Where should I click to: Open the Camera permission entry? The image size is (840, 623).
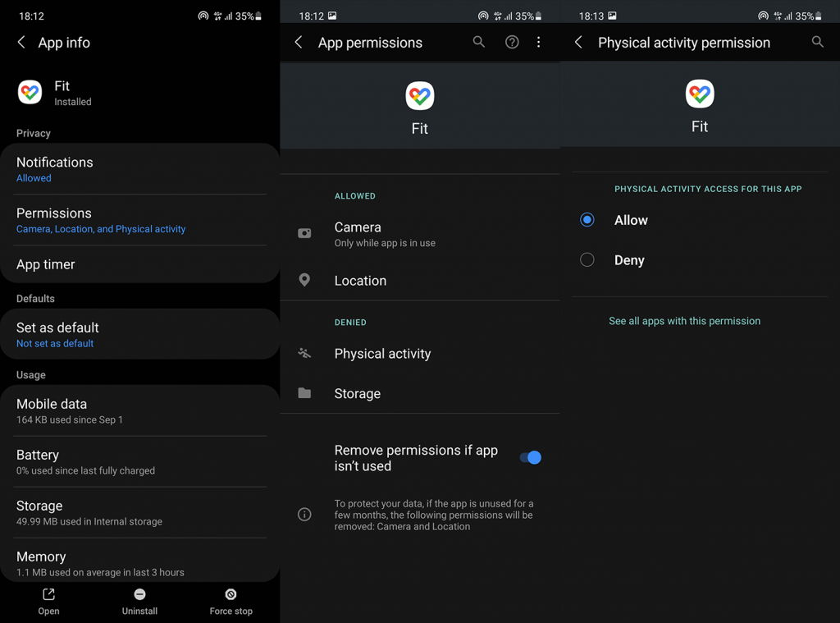pyautogui.click(x=420, y=234)
